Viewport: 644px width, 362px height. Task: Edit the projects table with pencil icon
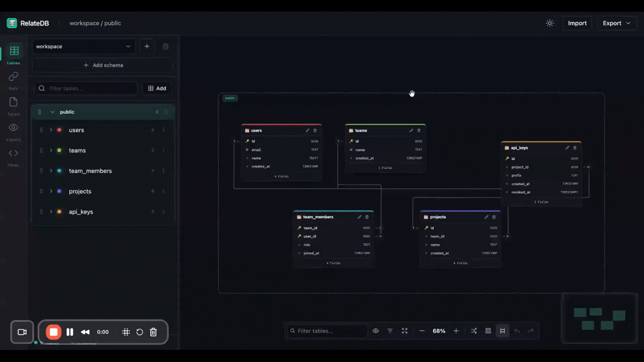pyautogui.click(x=486, y=217)
